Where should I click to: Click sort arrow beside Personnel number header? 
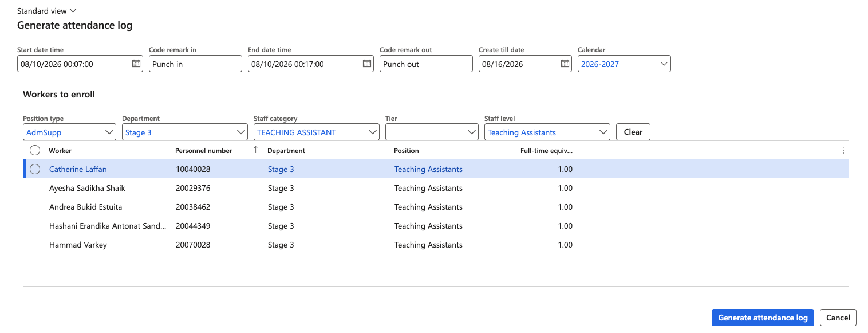point(255,150)
